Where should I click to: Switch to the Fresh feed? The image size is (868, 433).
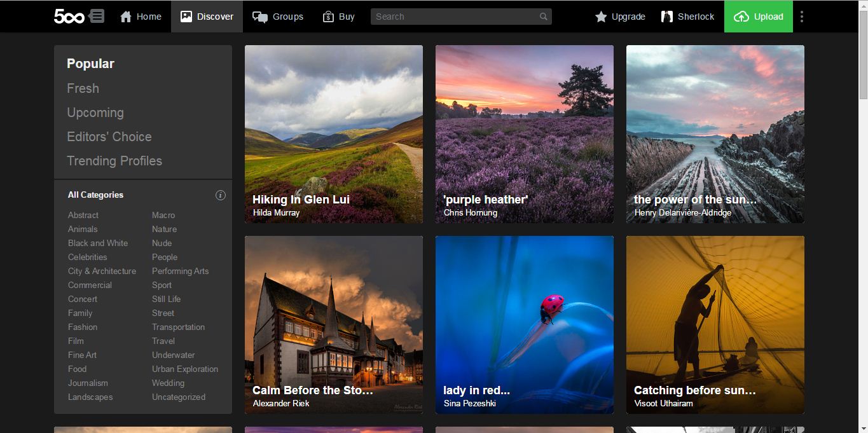pyautogui.click(x=83, y=88)
